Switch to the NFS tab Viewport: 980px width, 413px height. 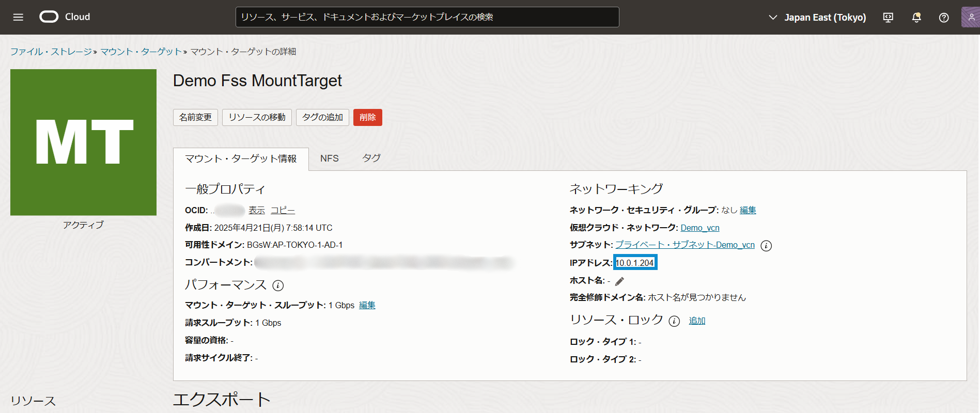pos(330,158)
